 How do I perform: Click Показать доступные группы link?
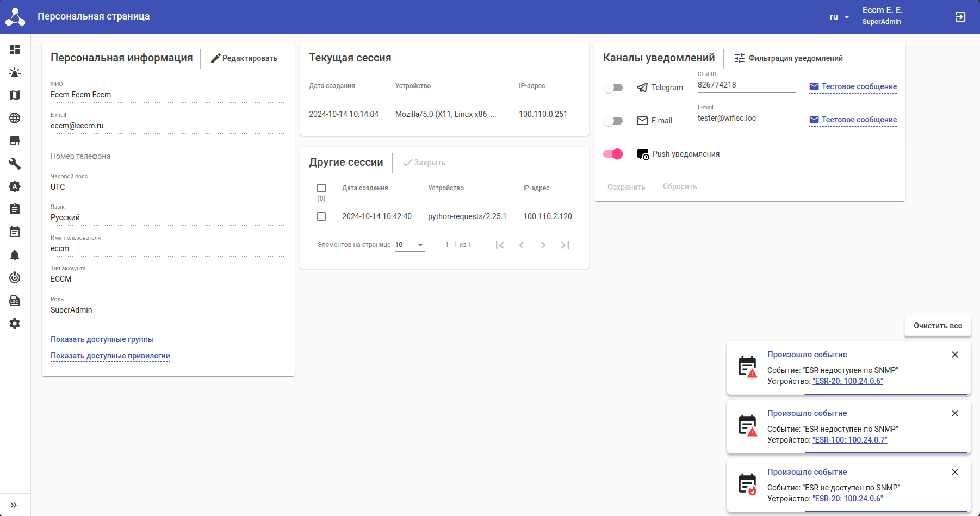102,339
